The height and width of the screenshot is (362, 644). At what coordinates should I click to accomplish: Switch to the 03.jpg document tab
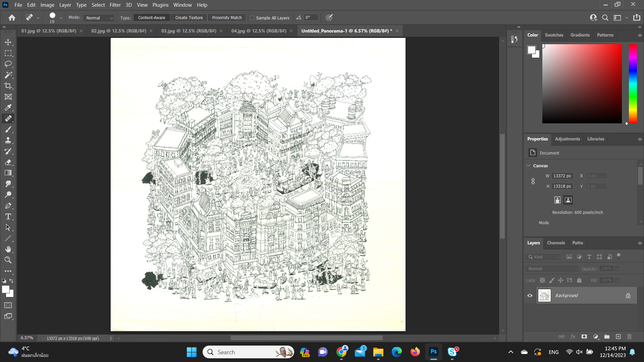[189, 31]
